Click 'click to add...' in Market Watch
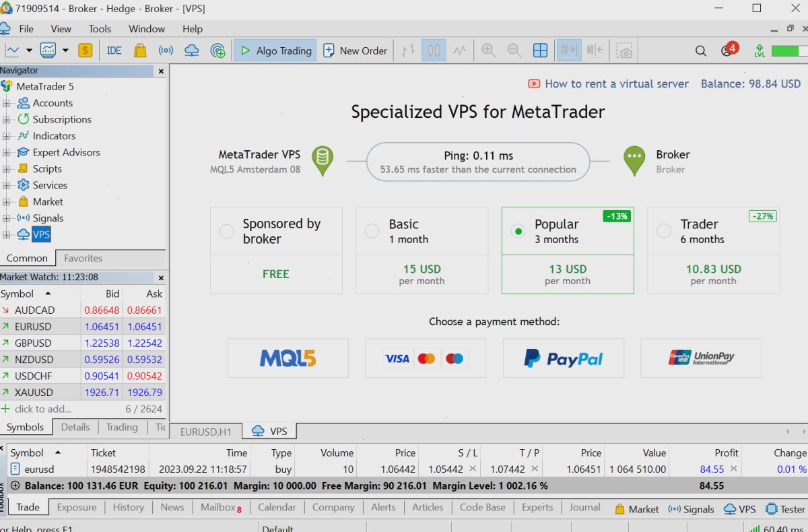This screenshot has width=808, height=532. pyautogui.click(x=42, y=409)
